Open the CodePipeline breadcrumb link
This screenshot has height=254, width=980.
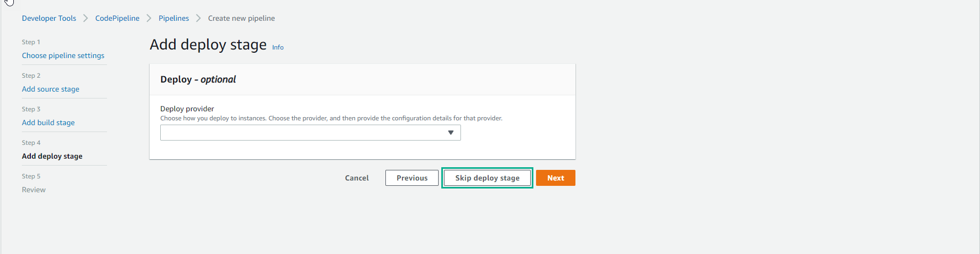tap(117, 18)
